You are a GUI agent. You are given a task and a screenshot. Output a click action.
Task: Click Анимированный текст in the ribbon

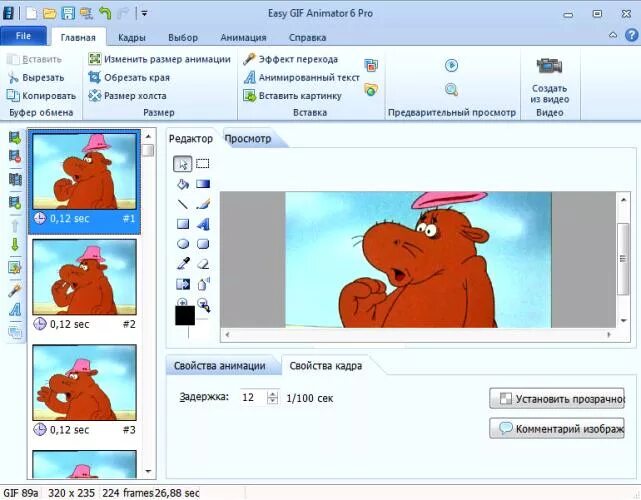tap(302, 77)
